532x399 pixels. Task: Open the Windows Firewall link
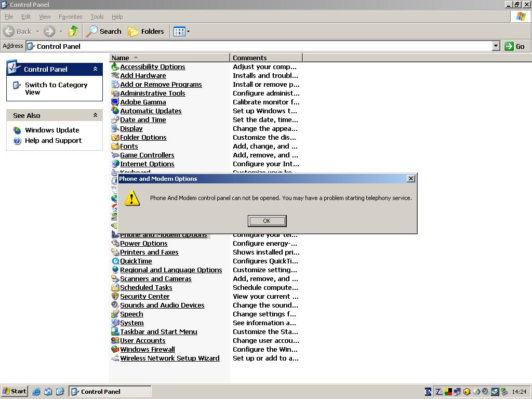click(148, 349)
